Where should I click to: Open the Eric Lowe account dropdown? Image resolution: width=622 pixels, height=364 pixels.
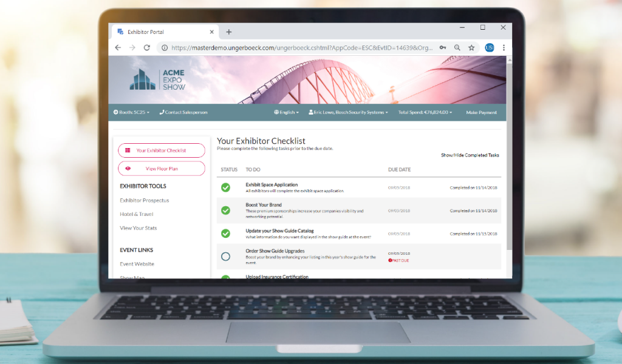click(x=348, y=112)
